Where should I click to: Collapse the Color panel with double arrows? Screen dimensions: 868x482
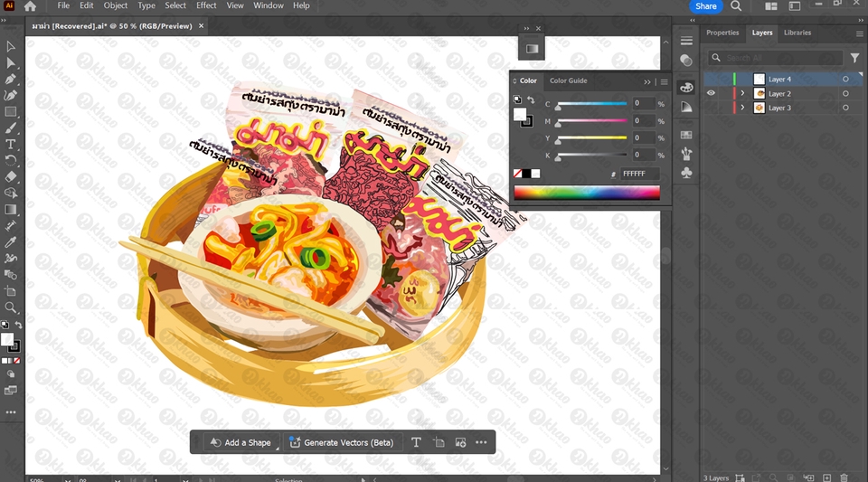(647, 82)
